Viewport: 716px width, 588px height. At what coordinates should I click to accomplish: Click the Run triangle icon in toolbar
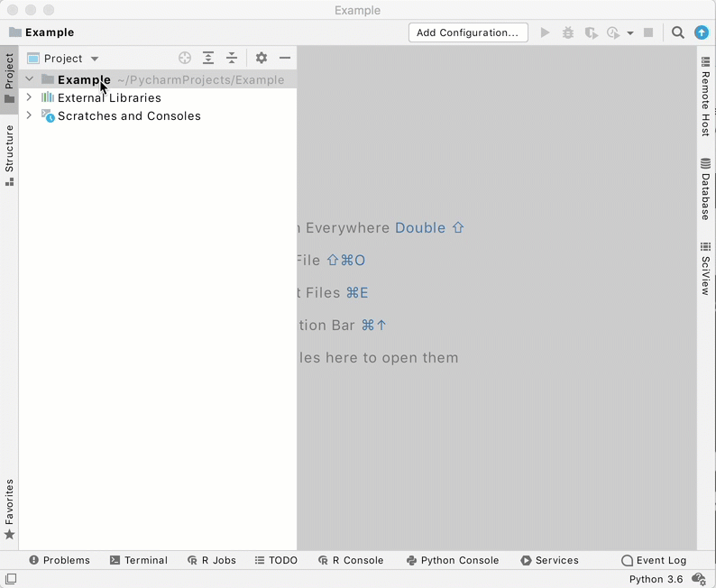coord(545,32)
